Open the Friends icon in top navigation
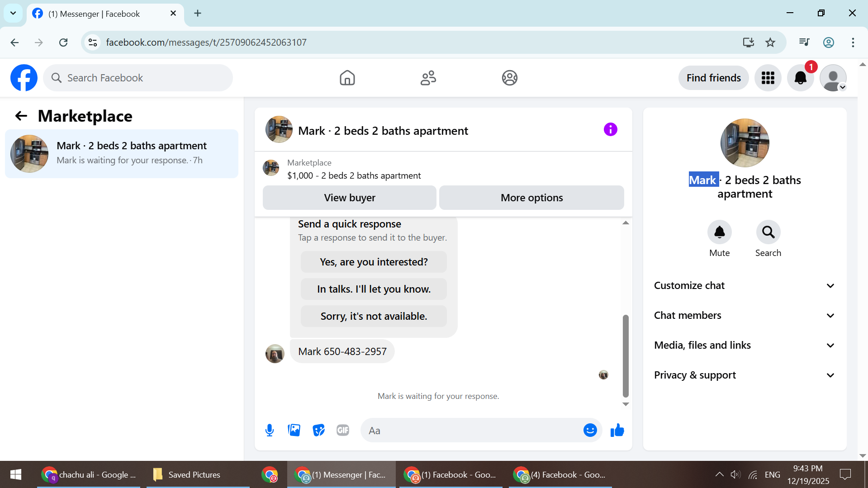The image size is (868, 488). pyautogui.click(x=428, y=78)
